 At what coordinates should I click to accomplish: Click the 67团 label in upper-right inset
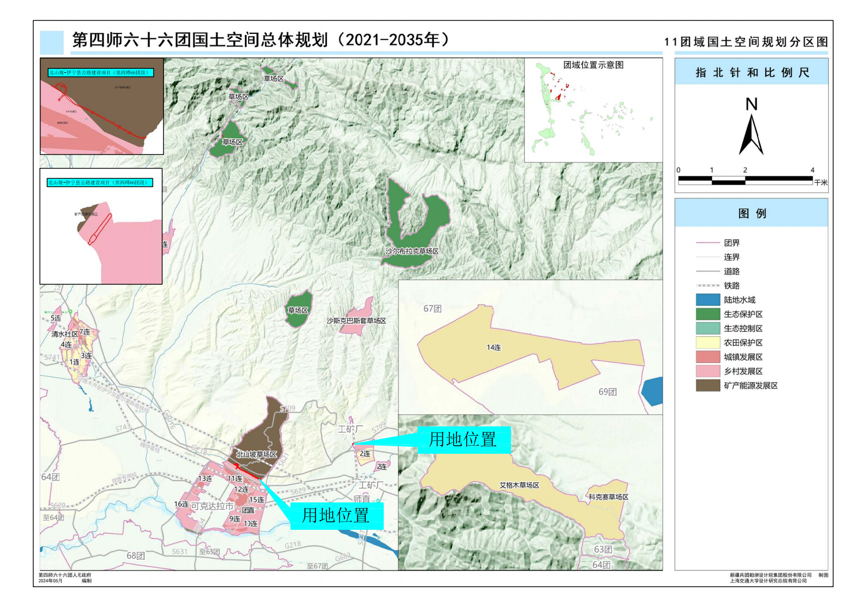tap(432, 309)
